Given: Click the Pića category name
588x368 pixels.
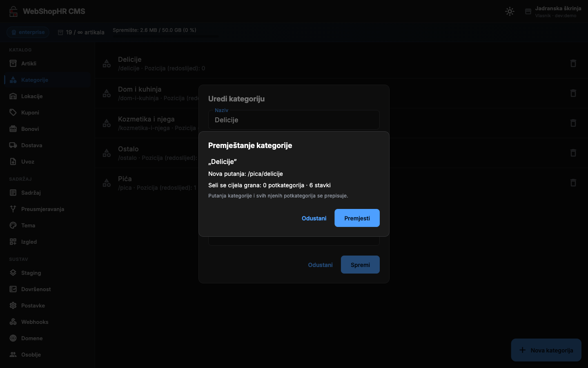Looking at the screenshot, I should [x=125, y=179].
